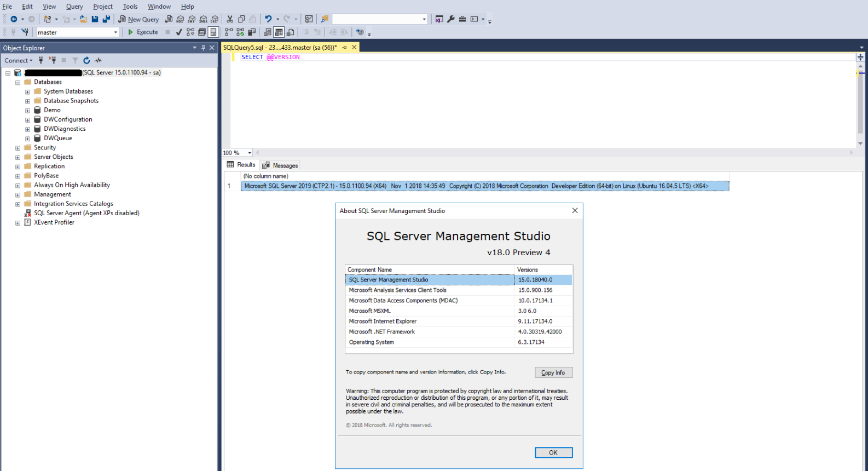Close the SQLQuery5.sql tab

click(x=354, y=48)
